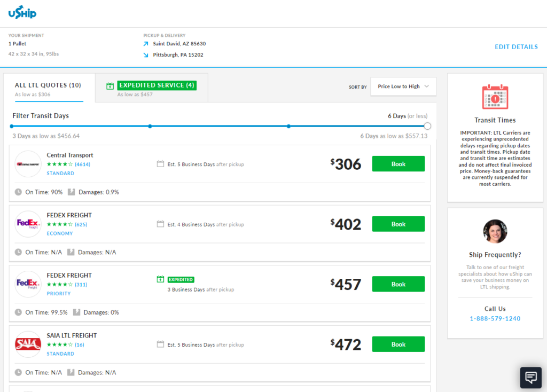547x392 pixels.
Task: Book the $306 Central Transport quote
Action: click(x=398, y=163)
